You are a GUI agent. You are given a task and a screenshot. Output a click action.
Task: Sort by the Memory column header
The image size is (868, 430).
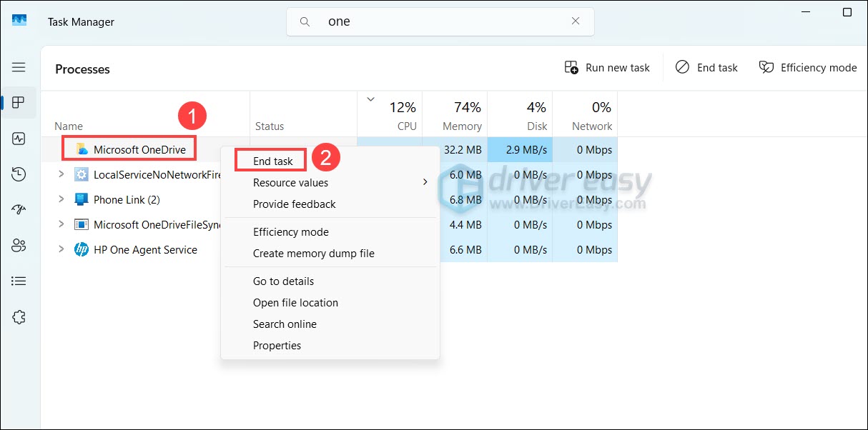pyautogui.click(x=455, y=114)
